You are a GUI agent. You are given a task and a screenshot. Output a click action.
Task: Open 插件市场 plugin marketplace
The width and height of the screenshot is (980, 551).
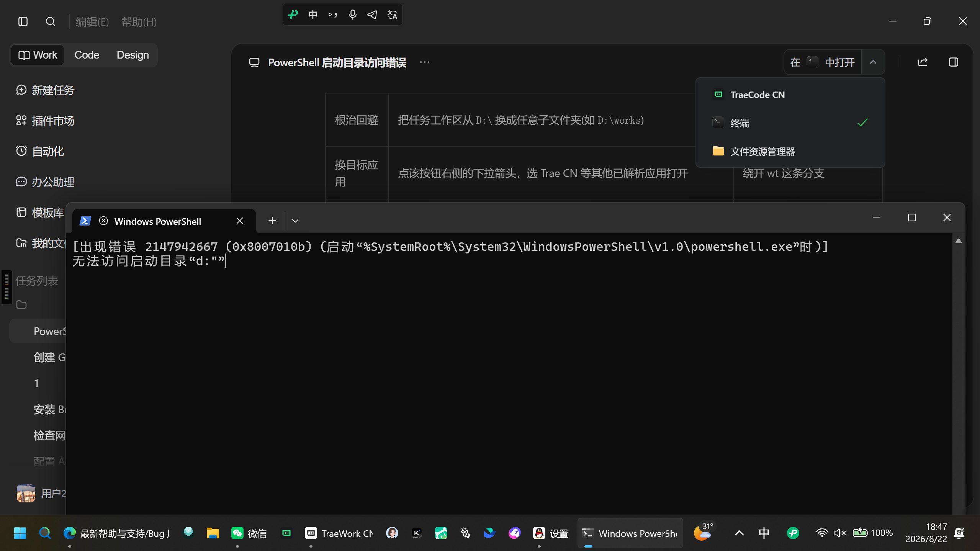pos(45,121)
